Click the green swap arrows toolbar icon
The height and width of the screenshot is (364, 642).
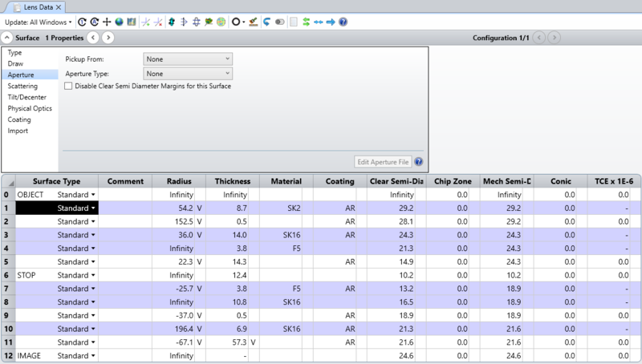pyautogui.click(x=306, y=22)
